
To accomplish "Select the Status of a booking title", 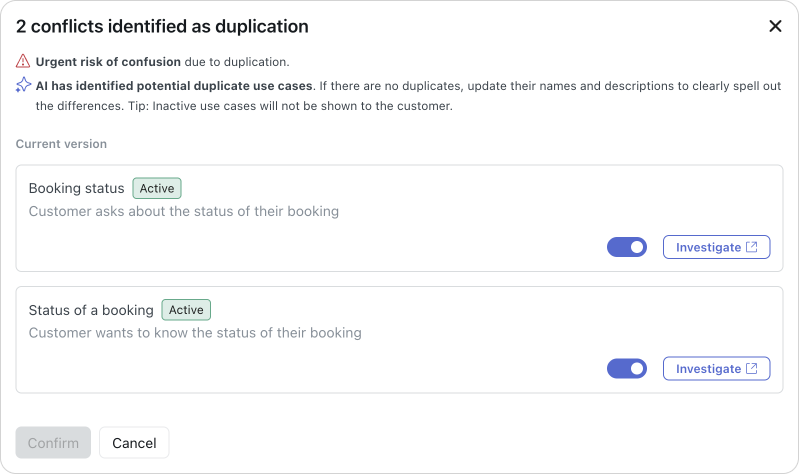I will [91, 310].
